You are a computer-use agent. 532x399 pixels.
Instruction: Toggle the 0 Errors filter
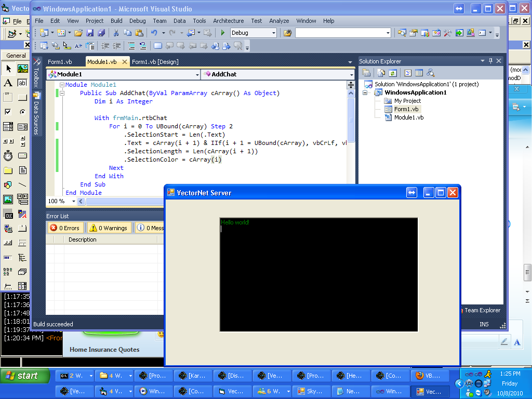64,228
